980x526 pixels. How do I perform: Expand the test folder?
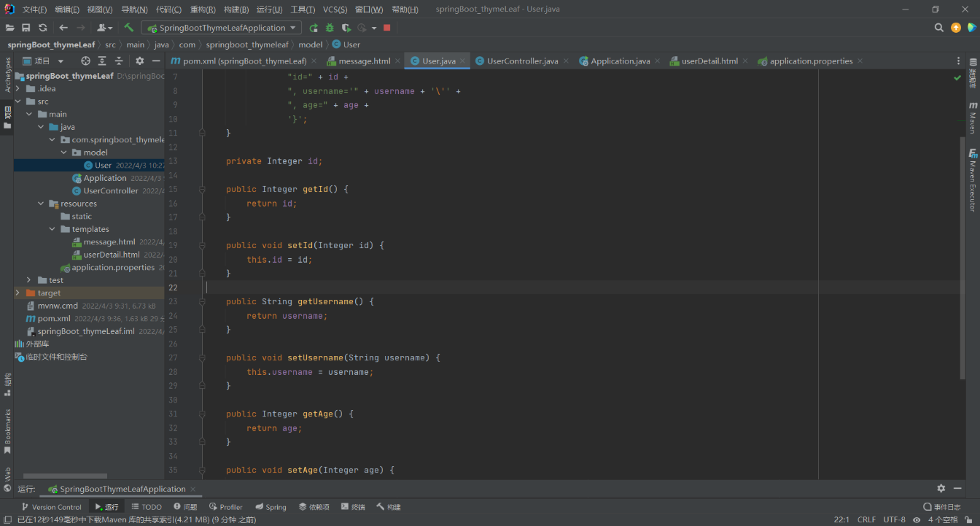click(x=29, y=280)
